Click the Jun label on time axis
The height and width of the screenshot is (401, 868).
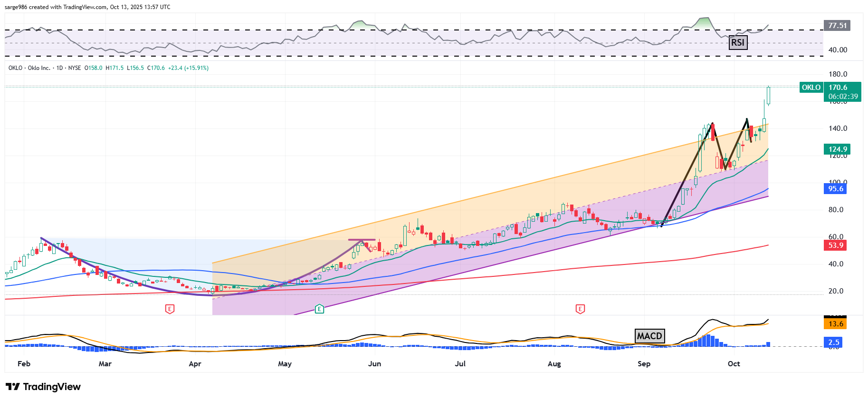[x=374, y=364]
